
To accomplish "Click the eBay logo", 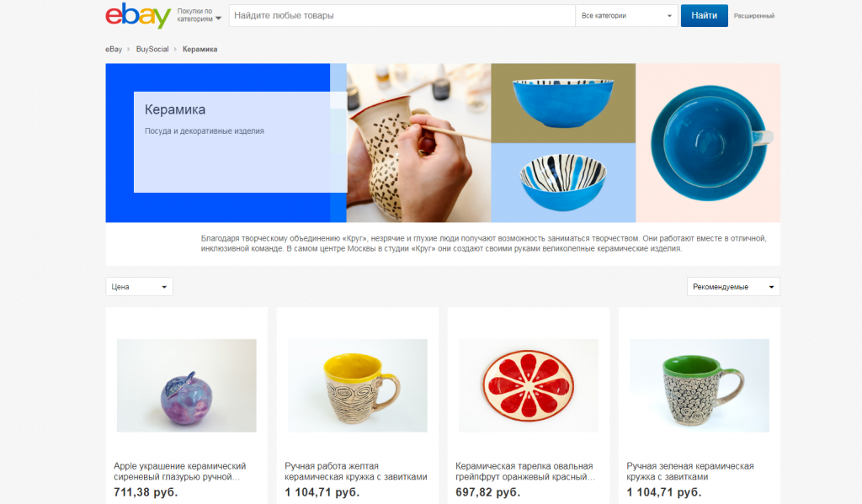I will [138, 15].
